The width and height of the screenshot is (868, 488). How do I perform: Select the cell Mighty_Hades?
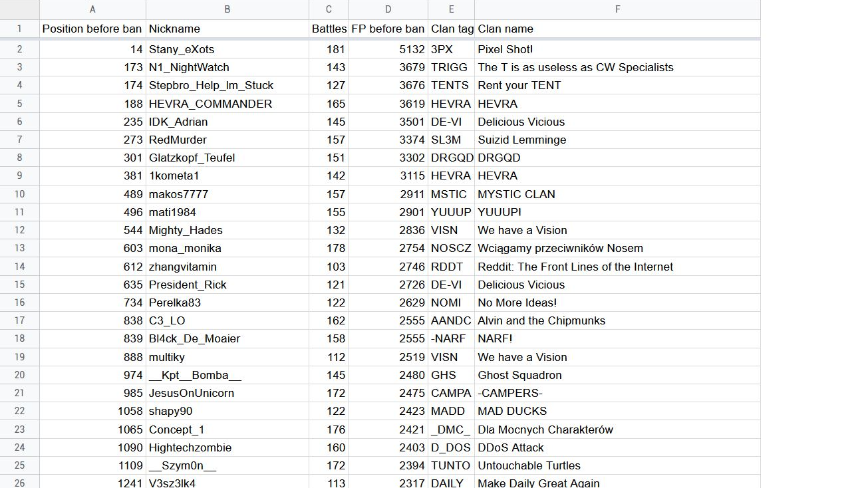click(x=227, y=230)
